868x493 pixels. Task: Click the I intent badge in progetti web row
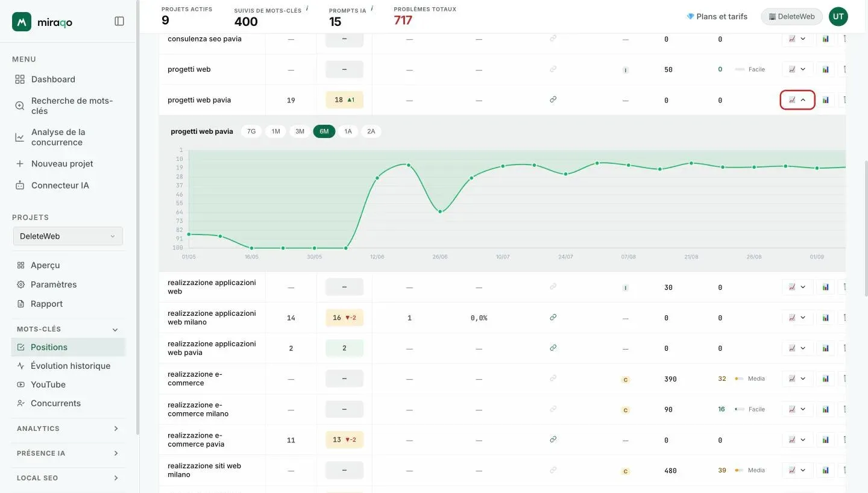click(x=625, y=70)
